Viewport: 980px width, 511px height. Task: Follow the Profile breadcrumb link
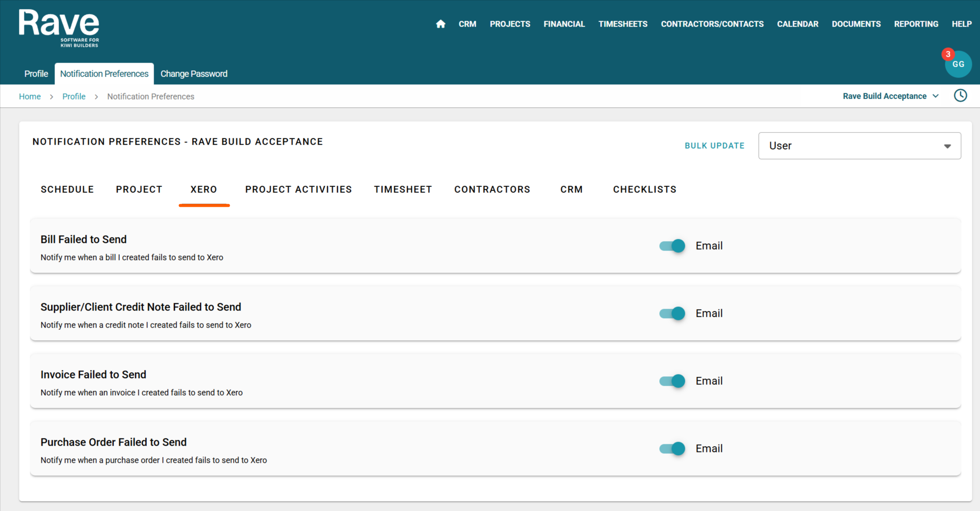(74, 96)
